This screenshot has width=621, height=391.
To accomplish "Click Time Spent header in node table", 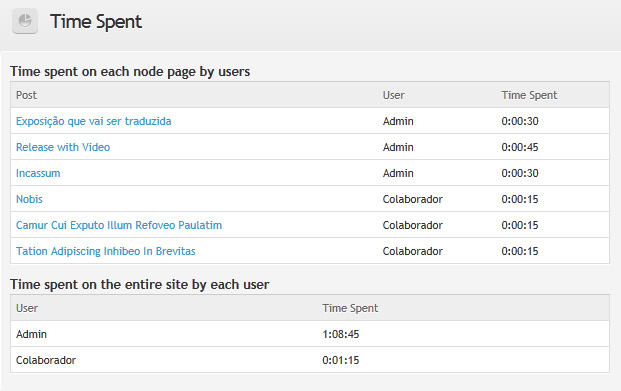I will click(529, 95).
